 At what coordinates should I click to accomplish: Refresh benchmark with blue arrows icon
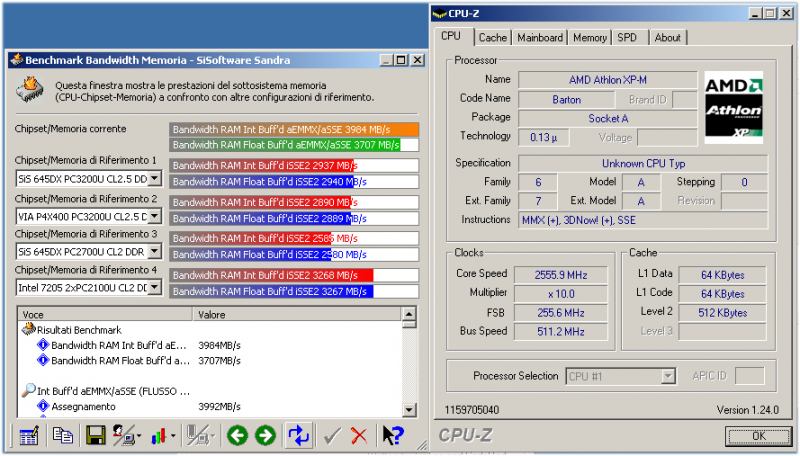[298, 436]
